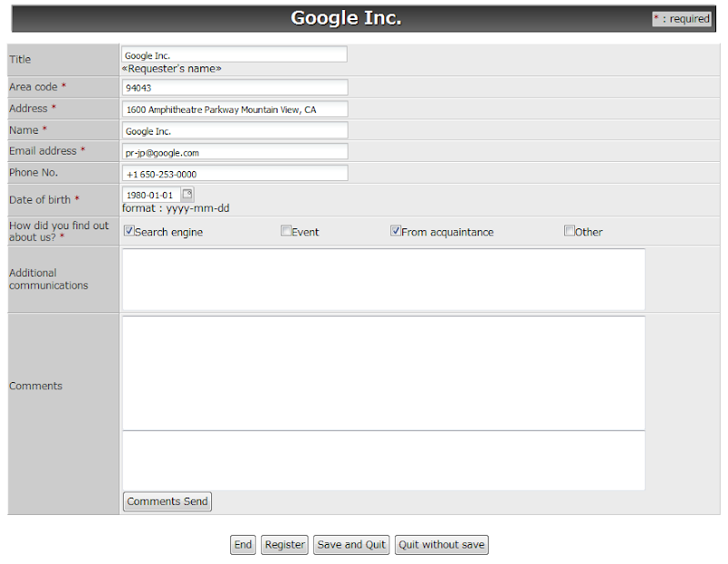This screenshot has height=564, width=728.
Task: Click the "* : required" legend
Action: 682,19
